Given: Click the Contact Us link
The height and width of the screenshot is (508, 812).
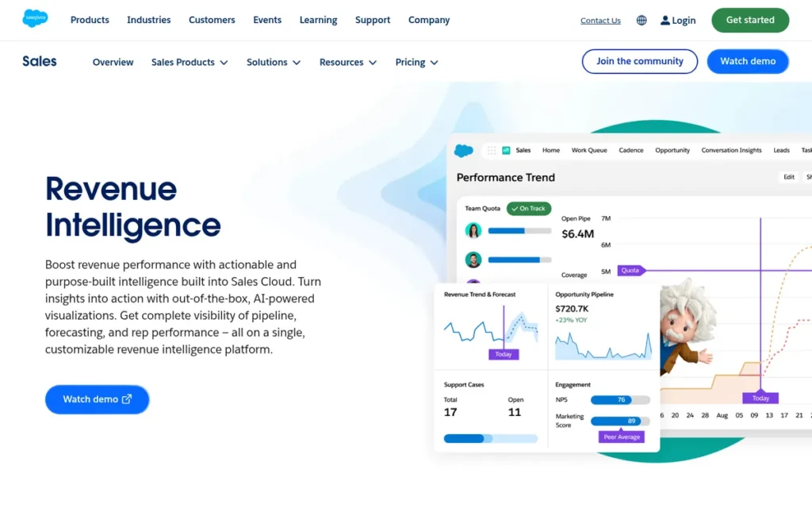Looking at the screenshot, I should pyautogui.click(x=600, y=21).
